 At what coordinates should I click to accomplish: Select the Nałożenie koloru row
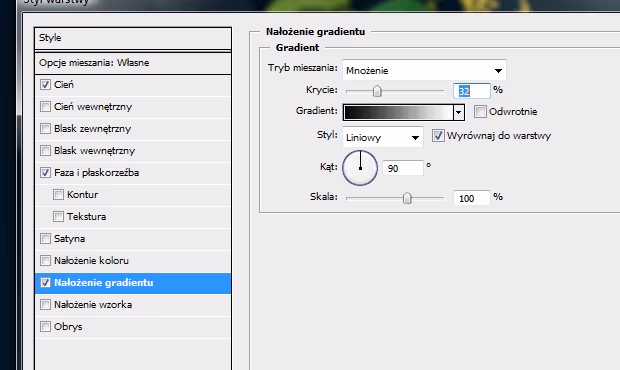[133, 261]
